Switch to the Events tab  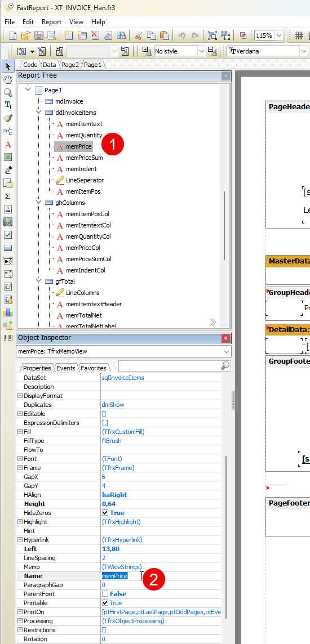tap(66, 368)
